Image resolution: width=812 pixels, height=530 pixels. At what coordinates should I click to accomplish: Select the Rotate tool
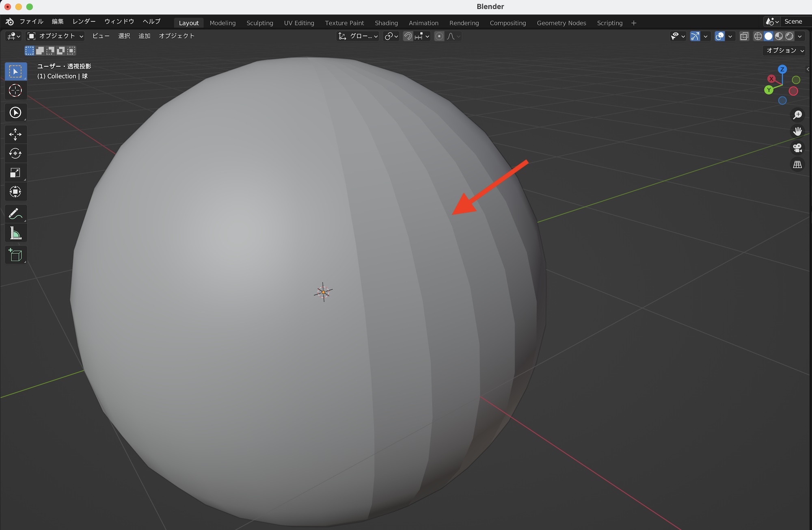pyautogui.click(x=15, y=154)
